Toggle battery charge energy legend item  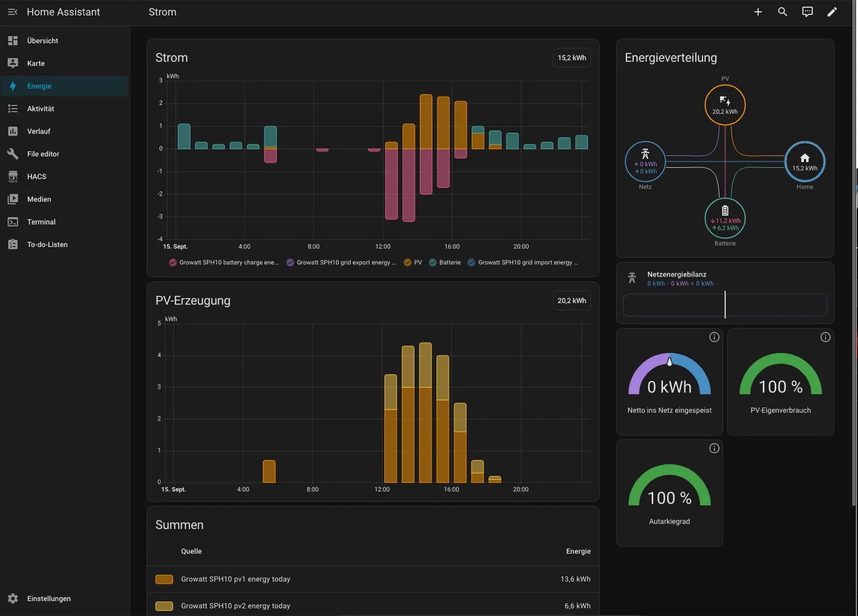tap(224, 263)
